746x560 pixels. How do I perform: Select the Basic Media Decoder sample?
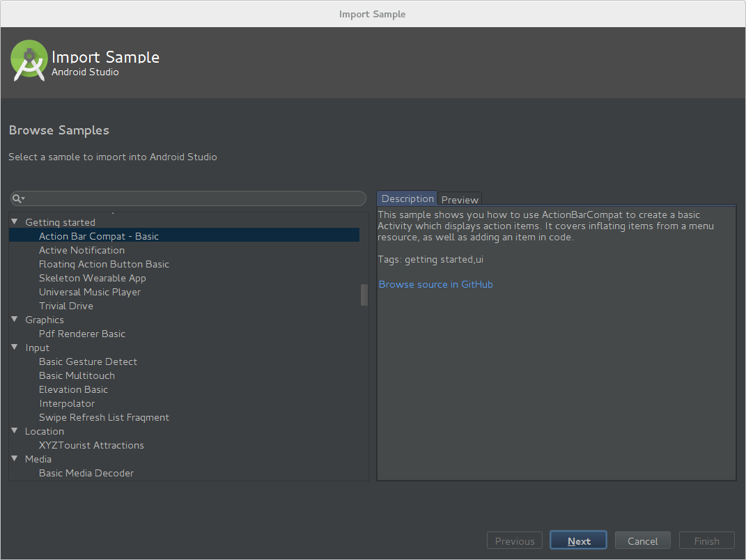coord(86,473)
